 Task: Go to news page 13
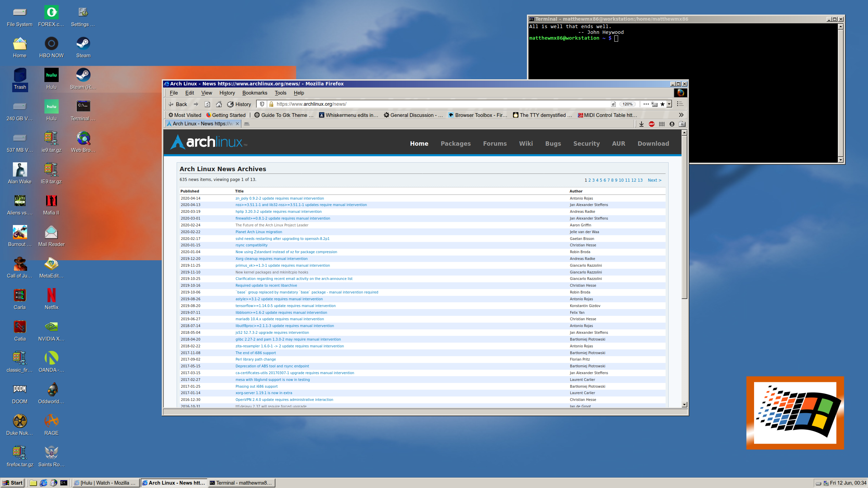pyautogui.click(x=640, y=180)
